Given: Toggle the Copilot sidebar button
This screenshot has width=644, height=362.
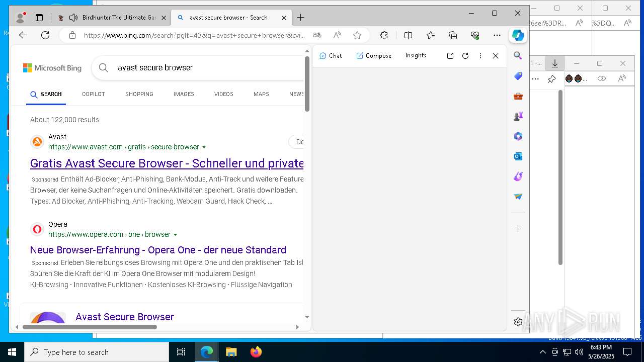Looking at the screenshot, I should (x=518, y=35).
